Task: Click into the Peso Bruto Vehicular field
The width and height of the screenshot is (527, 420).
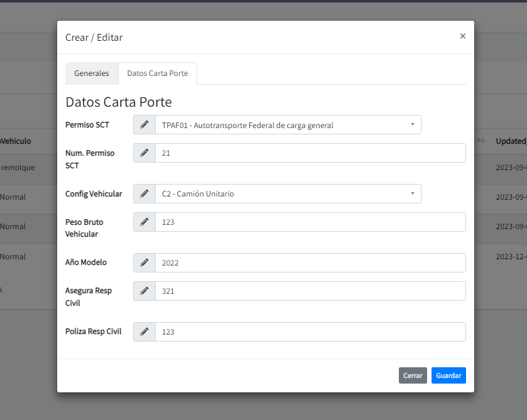Action: point(310,222)
